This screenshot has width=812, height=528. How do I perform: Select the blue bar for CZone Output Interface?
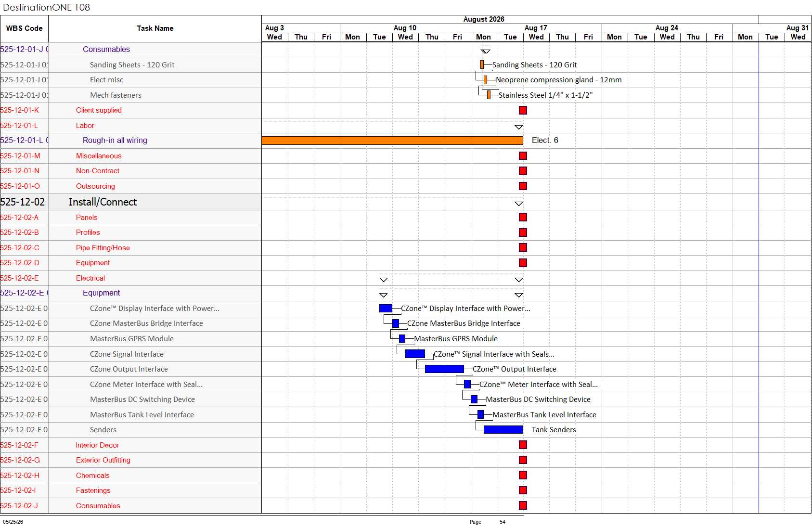tap(444, 369)
